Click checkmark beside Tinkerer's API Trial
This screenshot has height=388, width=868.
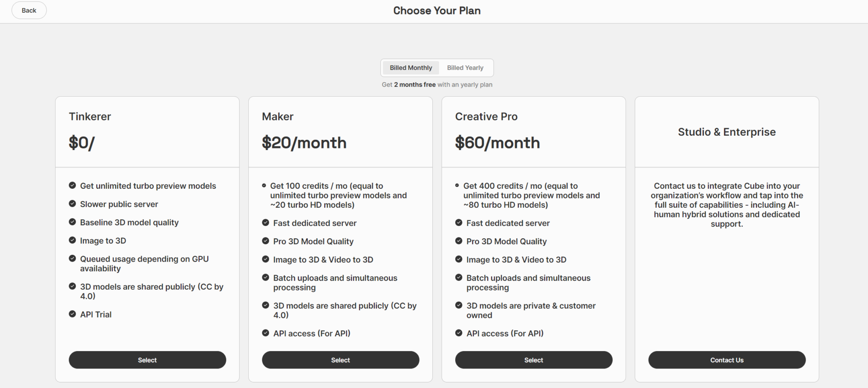pos(72,314)
